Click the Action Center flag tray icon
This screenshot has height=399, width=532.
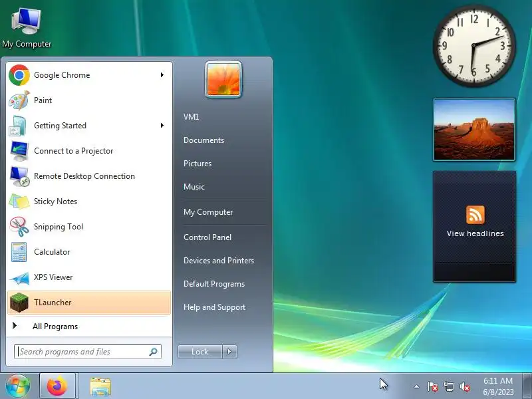pos(433,387)
